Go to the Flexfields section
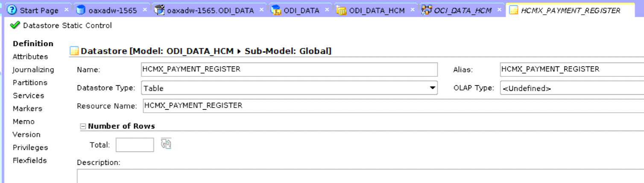 (29, 160)
